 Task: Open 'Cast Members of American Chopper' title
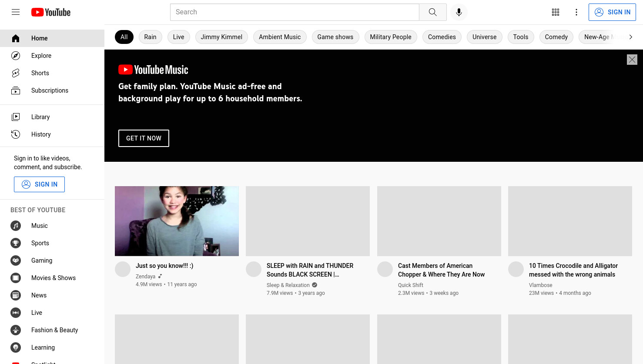tap(441, 270)
